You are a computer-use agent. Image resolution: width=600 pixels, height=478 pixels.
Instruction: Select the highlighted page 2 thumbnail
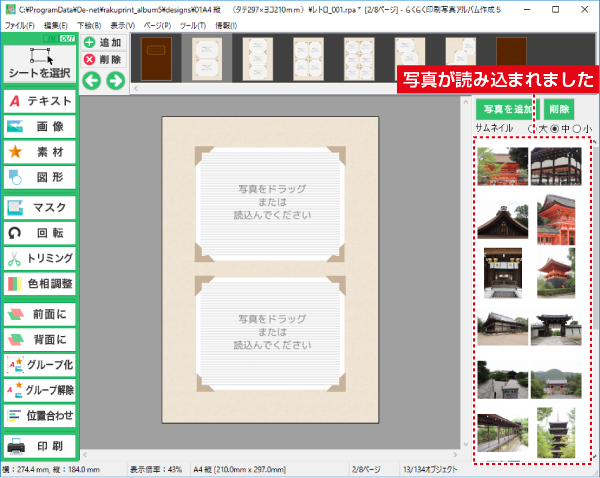[x=207, y=59]
